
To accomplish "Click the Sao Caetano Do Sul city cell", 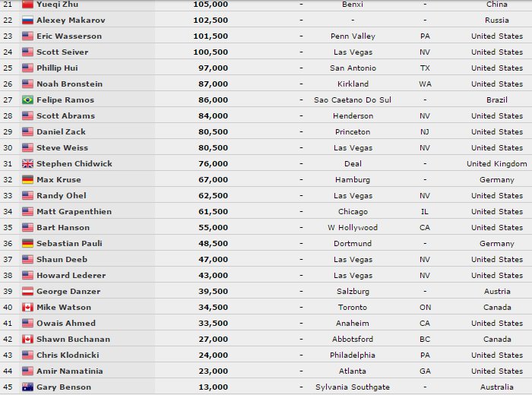I will [x=352, y=100].
